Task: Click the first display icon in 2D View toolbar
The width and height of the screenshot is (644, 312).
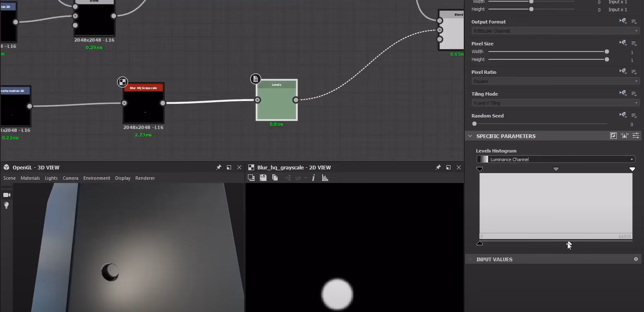Action: coord(251,178)
